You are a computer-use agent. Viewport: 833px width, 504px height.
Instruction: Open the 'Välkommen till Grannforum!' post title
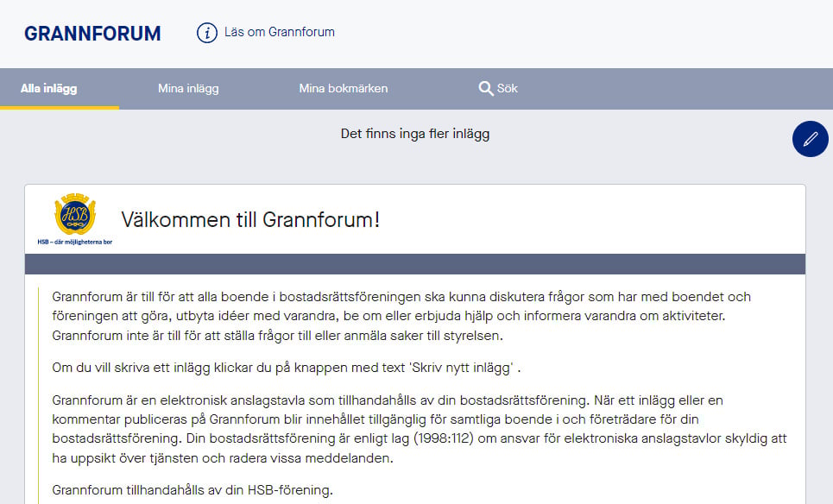click(x=250, y=219)
